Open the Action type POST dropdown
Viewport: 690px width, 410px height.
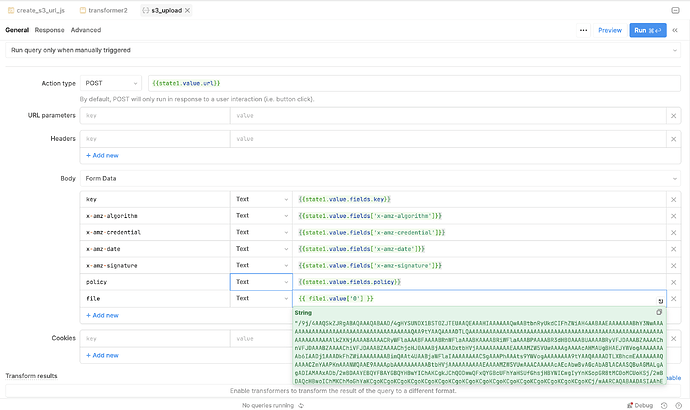[x=111, y=83]
